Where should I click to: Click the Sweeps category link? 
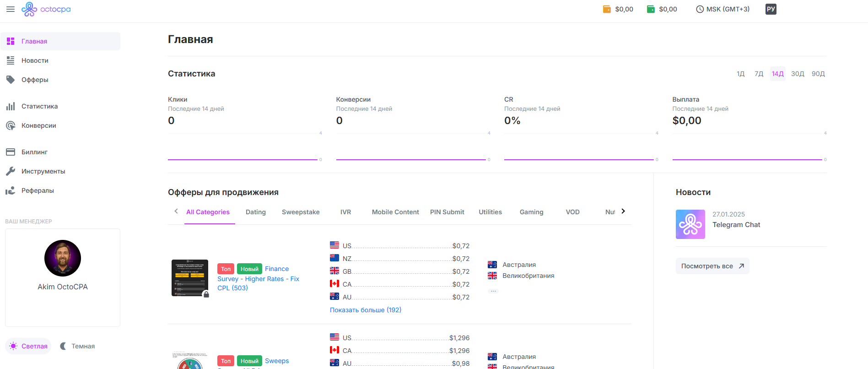click(277, 361)
